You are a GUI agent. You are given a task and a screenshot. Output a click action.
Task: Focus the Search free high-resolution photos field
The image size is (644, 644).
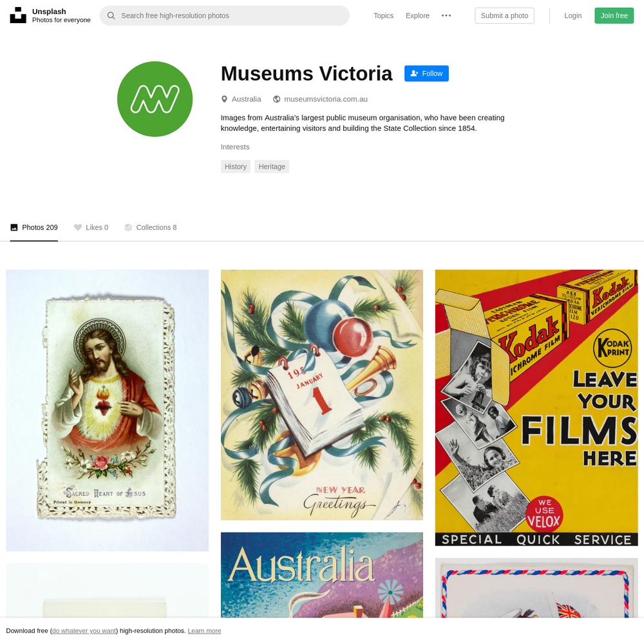(224, 15)
